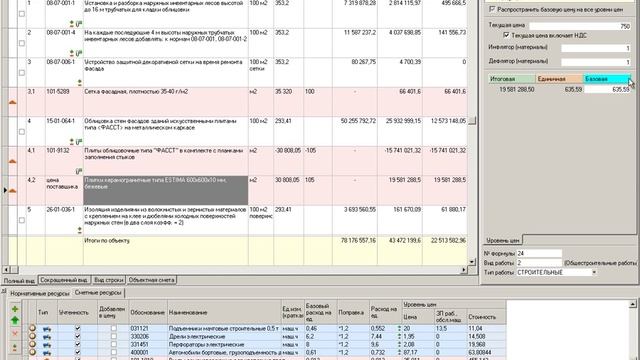Click the base price field showing 635,59
Image resolution: width=640 pixels, height=360 pixels.
point(607,89)
